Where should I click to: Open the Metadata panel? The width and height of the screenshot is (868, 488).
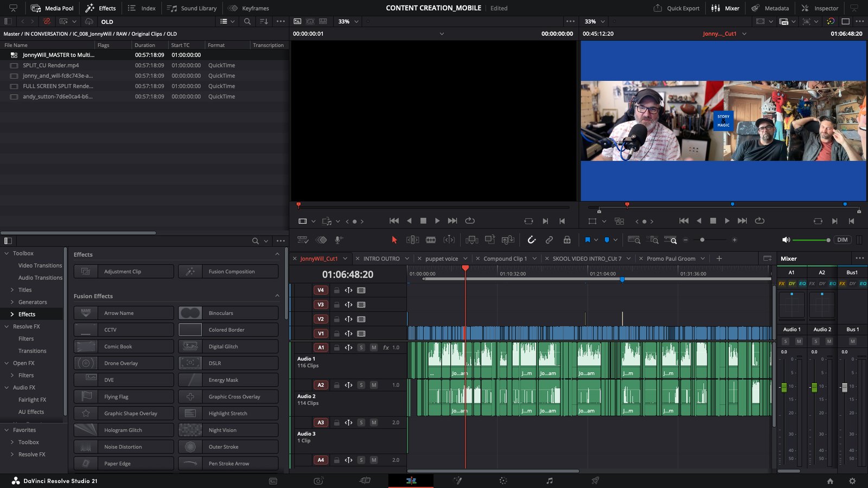click(x=770, y=8)
